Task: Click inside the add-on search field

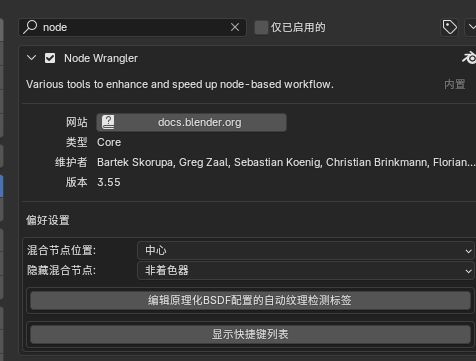Action: pyautogui.click(x=133, y=27)
